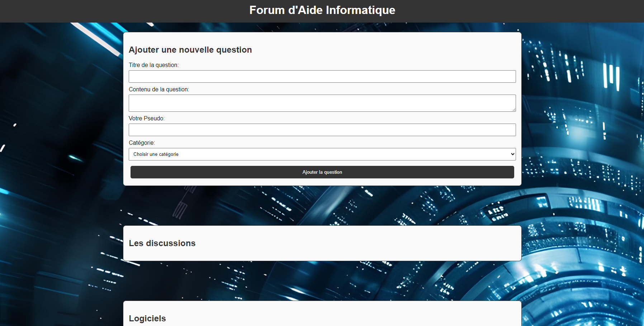Screen dimensions: 644x326
Task: Click the 'Forum d'Aide Informatique' site title
Action: [322, 10]
